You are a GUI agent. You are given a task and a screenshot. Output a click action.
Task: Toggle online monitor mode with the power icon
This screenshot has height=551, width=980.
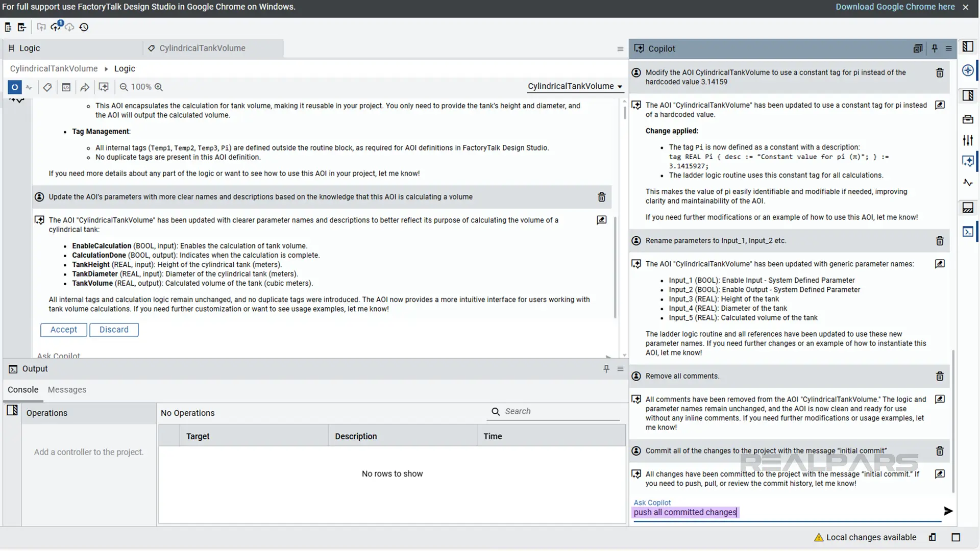[14, 87]
